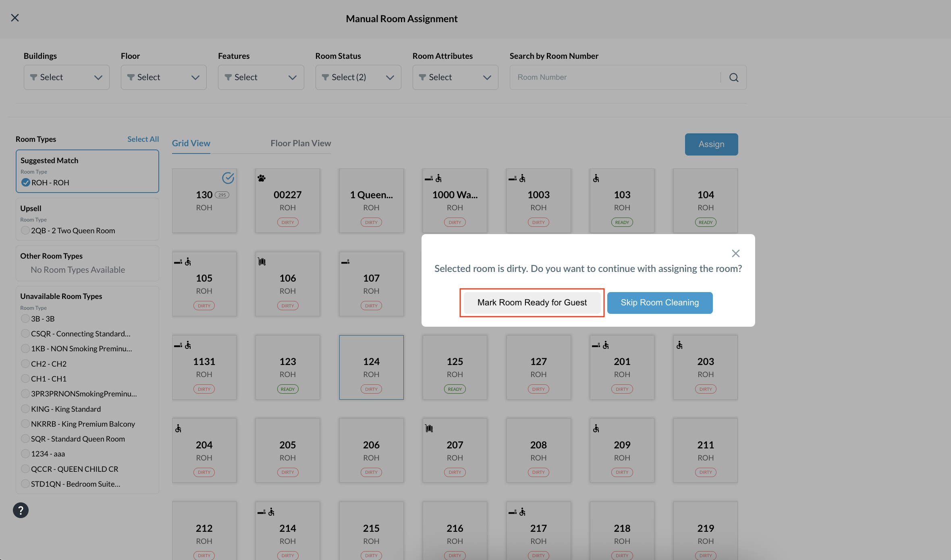Image resolution: width=951 pixels, height=560 pixels.
Task: Click the luggage icon on room 207
Action: tap(429, 428)
